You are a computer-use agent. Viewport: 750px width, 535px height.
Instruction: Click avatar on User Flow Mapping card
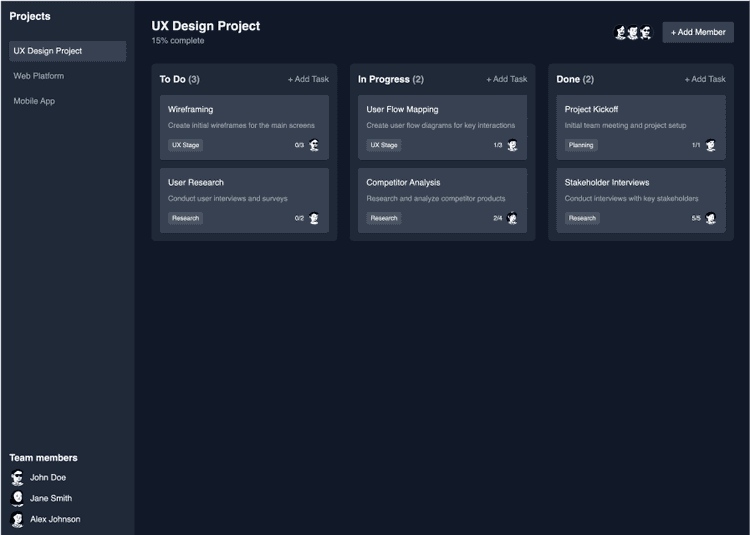point(512,145)
